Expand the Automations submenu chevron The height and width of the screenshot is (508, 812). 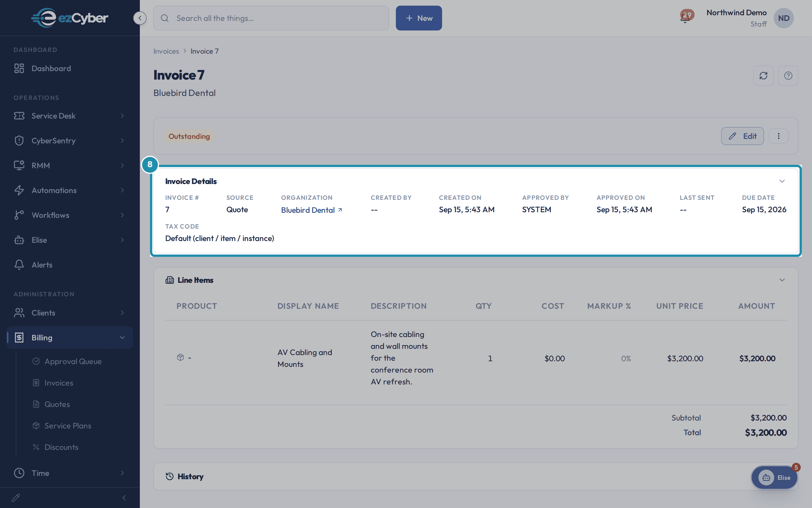coord(122,190)
